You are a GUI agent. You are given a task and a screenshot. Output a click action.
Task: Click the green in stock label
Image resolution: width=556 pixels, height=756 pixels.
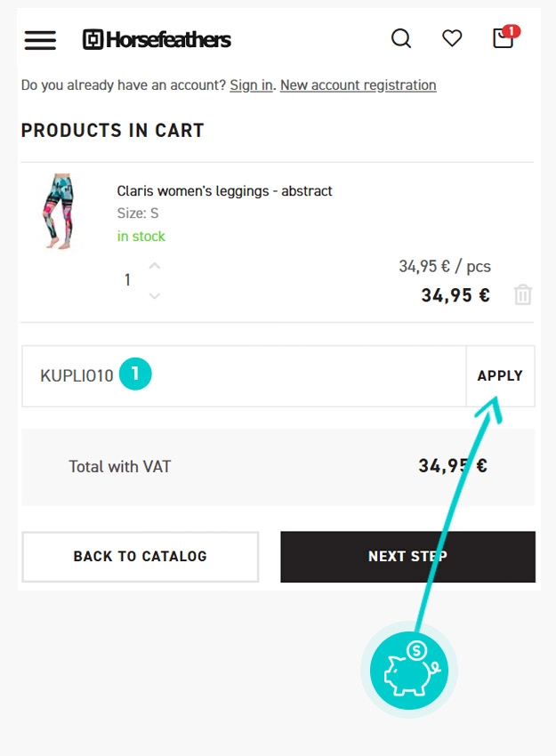141,237
